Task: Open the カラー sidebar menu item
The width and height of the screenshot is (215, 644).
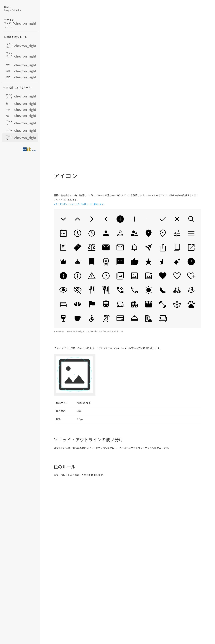Action: [20, 131]
